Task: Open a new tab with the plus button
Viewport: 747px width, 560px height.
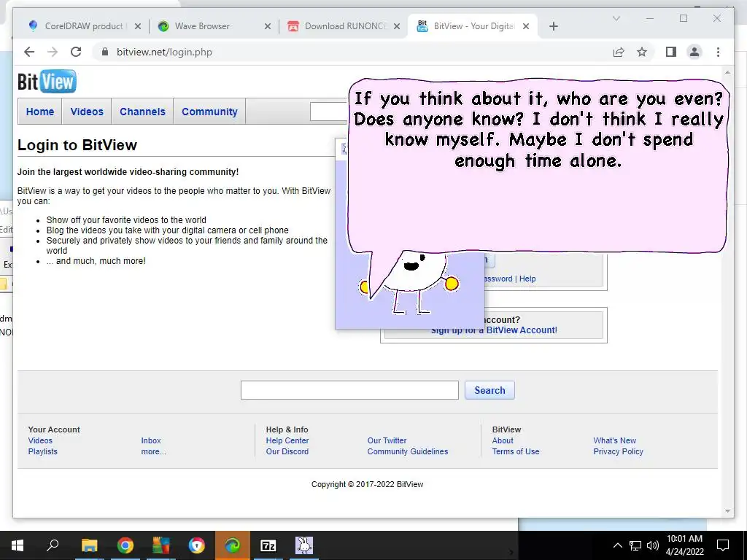Action: [553, 26]
